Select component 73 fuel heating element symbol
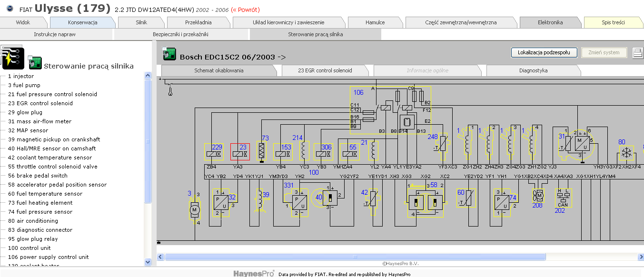The width and height of the screenshot is (644, 277). pyautogui.click(x=261, y=151)
